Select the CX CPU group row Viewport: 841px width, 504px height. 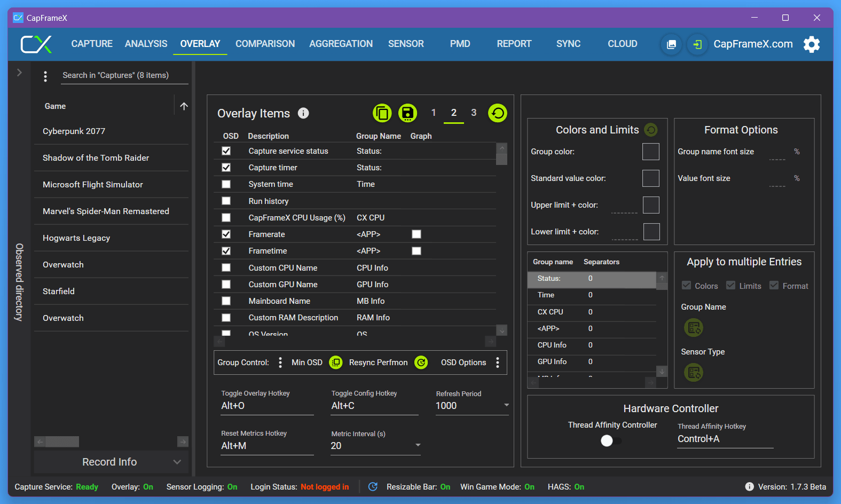click(592, 312)
